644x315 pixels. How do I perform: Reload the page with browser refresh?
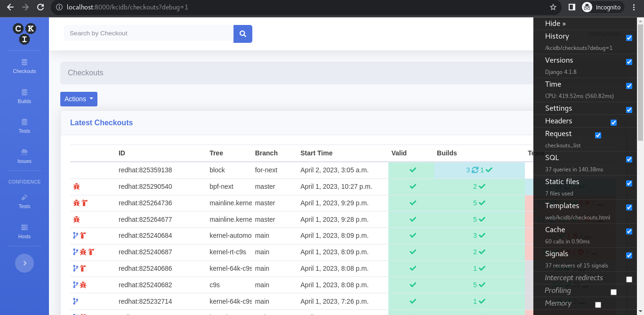(x=40, y=7)
